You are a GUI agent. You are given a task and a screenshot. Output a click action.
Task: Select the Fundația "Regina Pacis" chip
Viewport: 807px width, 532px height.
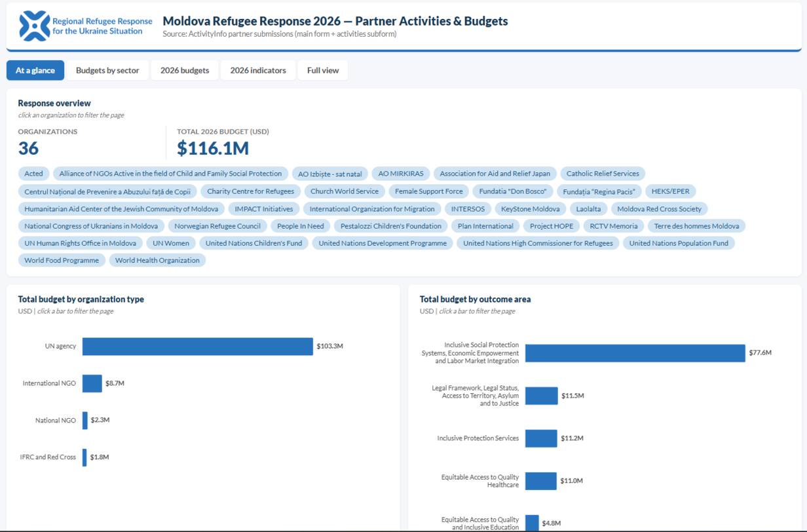(599, 191)
